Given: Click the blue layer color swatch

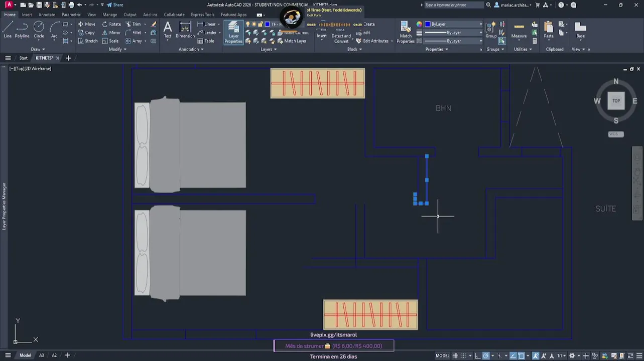Looking at the screenshot, I should [x=268, y=24].
